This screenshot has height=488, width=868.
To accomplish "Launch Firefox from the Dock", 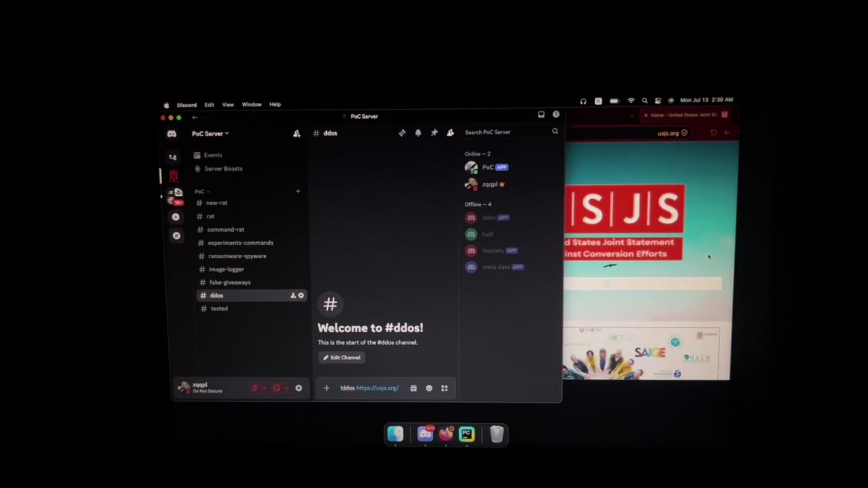I will click(x=446, y=434).
